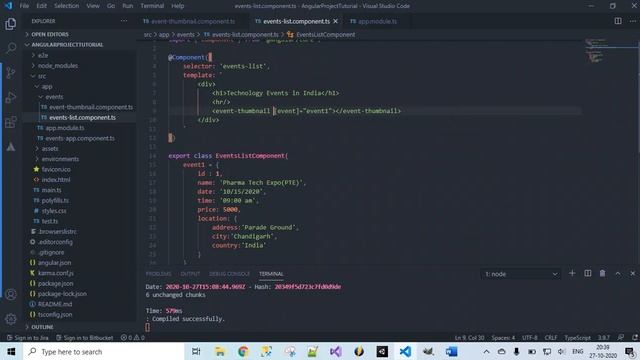Open the View menu
640x360 pixels.
click(93, 6)
